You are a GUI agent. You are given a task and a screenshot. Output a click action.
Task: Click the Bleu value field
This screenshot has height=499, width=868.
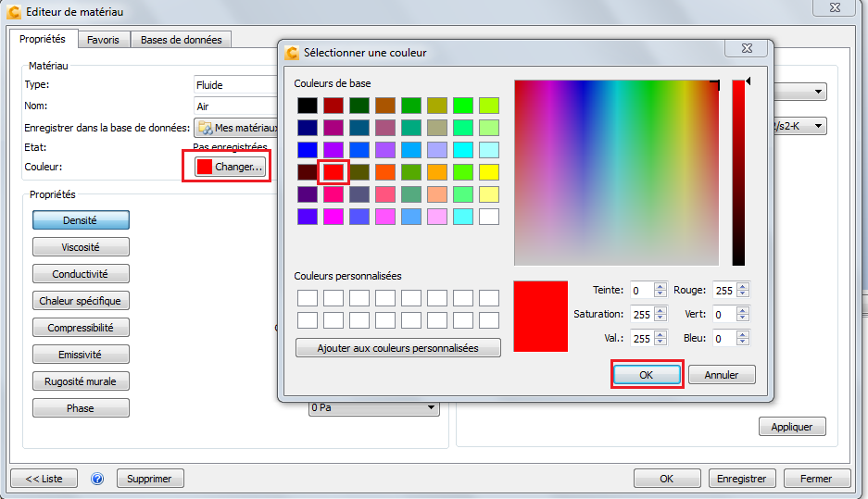pos(724,338)
